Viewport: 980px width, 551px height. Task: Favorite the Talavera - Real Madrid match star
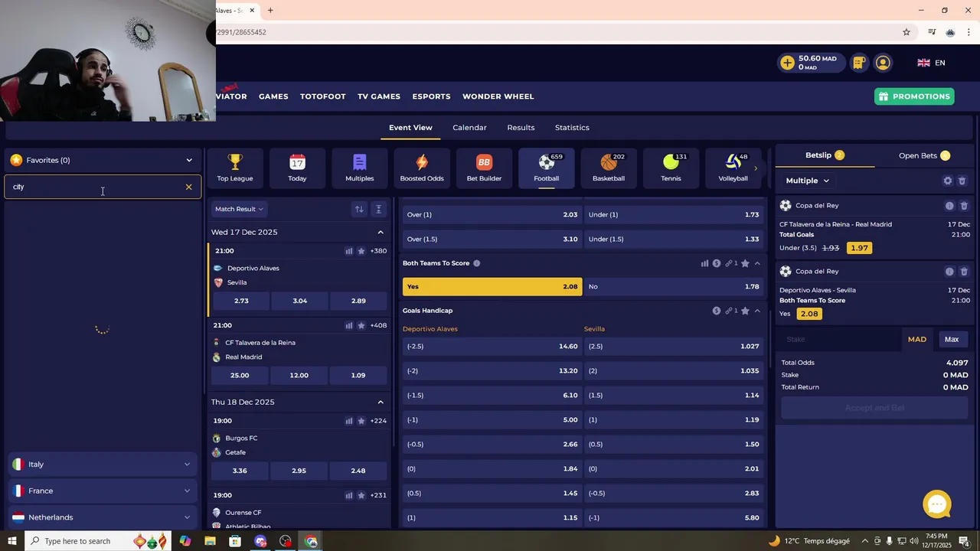pos(361,325)
